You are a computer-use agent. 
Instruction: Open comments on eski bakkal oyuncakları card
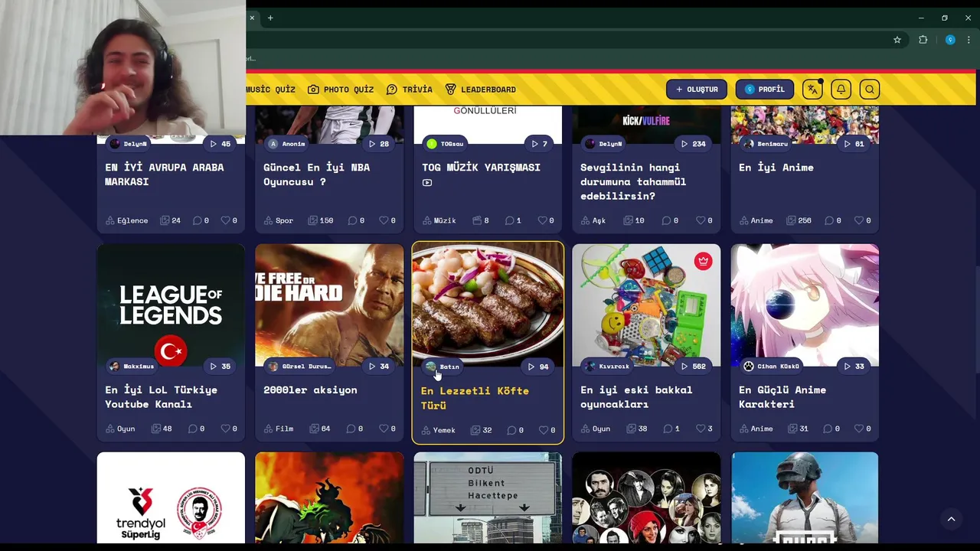[671, 429]
